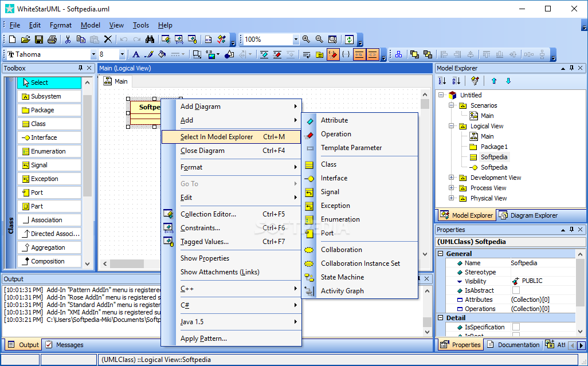Select the Class tool button in the Toolbox
Image resolution: width=588 pixels, height=366 pixels.
pos(49,124)
